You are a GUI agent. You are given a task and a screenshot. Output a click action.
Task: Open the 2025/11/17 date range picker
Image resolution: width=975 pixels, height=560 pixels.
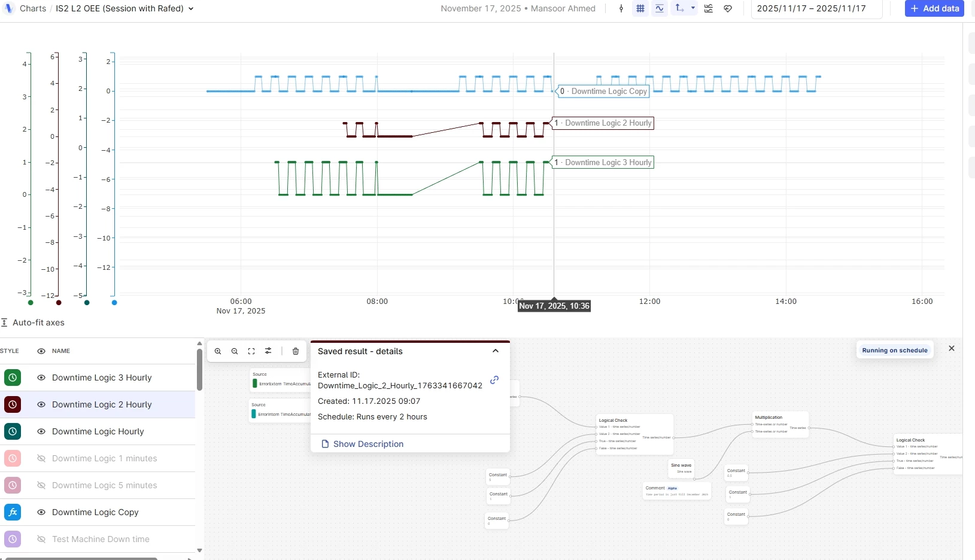coord(816,8)
